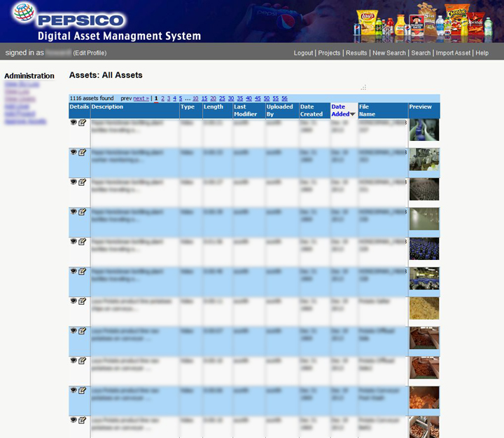Screen dimensions: 504x438
Task: Jump to results page 10
Action: [x=195, y=99]
